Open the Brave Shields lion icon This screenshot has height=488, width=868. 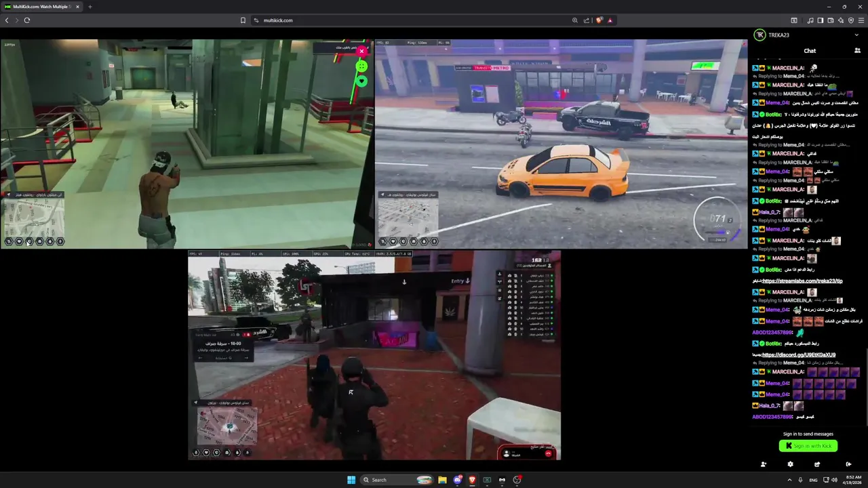[599, 20]
